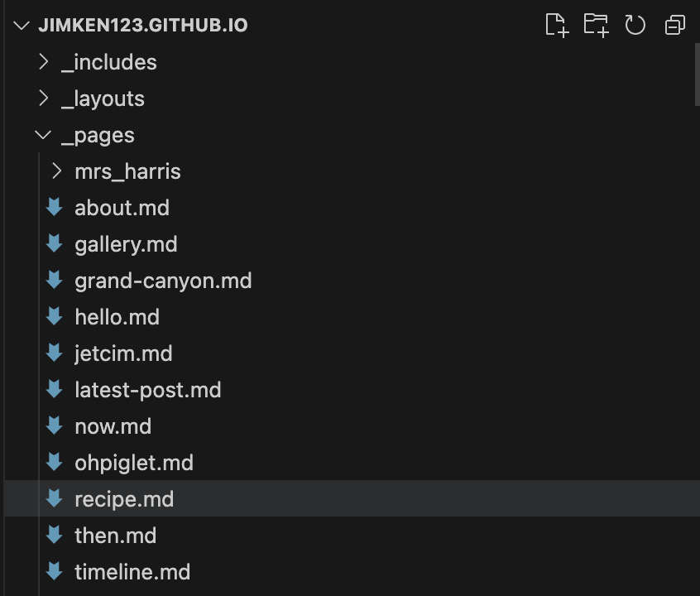Viewport: 700px width, 596px height.
Task: Open latest-post.md file
Action: [x=148, y=390]
